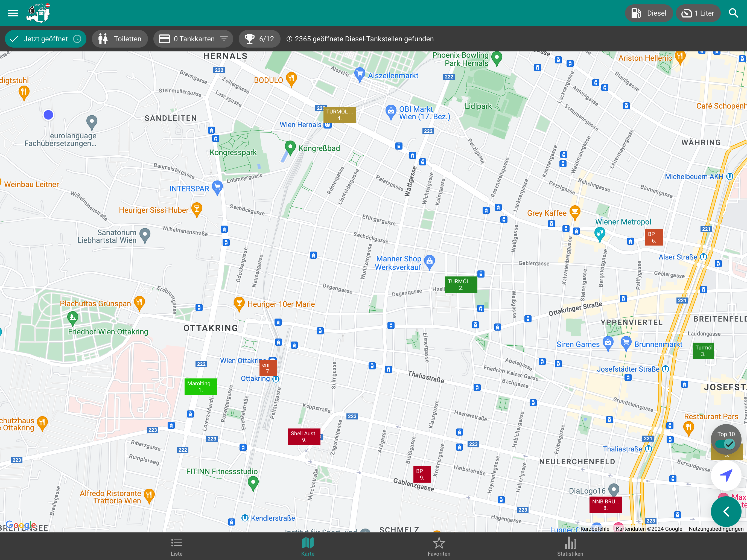Tap Plachuttas Grünspan restaurant pin
This screenshot has width=747, height=560.
(139, 303)
